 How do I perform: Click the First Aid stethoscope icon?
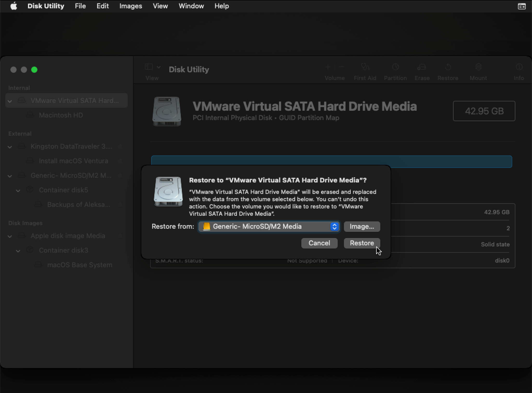(365, 67)
